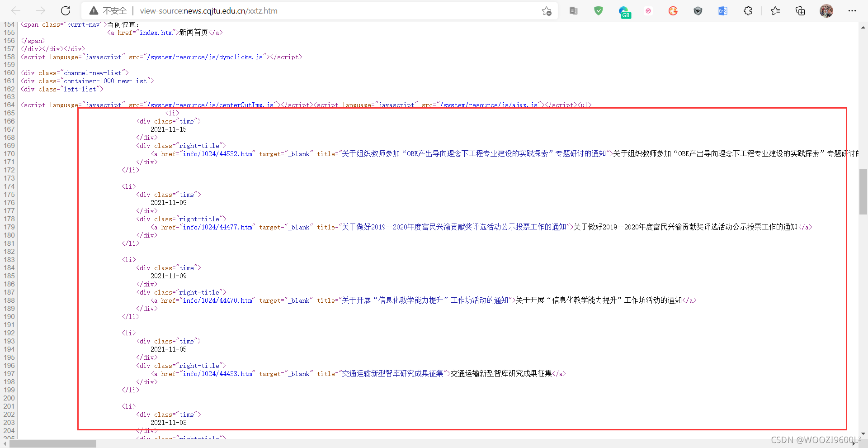This screenshot has width=868, height=448.
Task: Click the channel-new-list class value text
Action: tap(93, 73)
